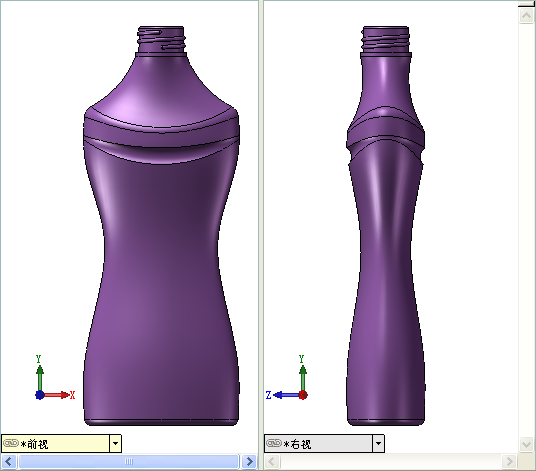Click the *前视 view name field
The height and width of the screenshot is (471, 536).
point(56,444)
